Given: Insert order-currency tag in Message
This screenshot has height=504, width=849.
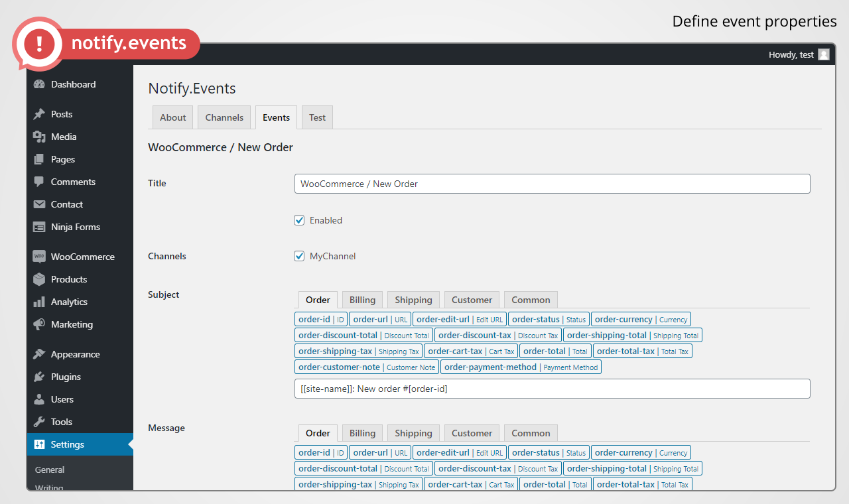Looking at the screenshot, I should pos(641,453).
